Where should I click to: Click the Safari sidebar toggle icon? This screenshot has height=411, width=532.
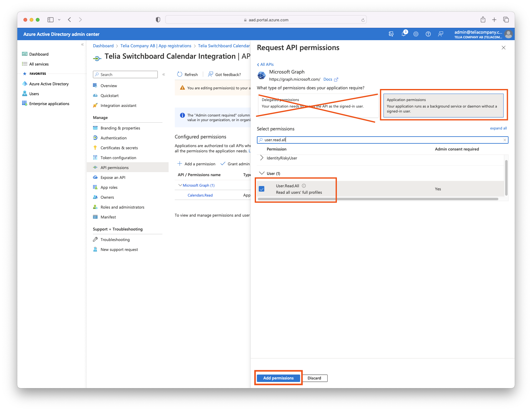[50, 20]
